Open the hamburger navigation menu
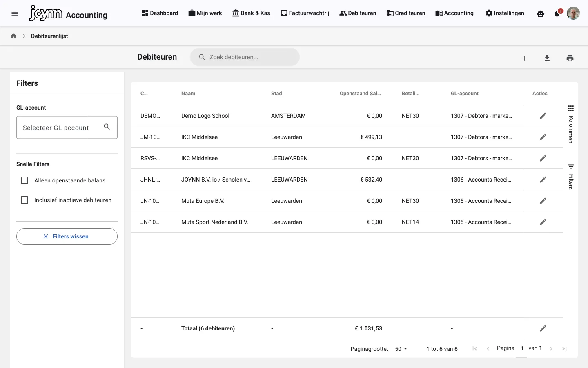Image resolution: width=588 pixels, height=368 pixels. [15, 14]
